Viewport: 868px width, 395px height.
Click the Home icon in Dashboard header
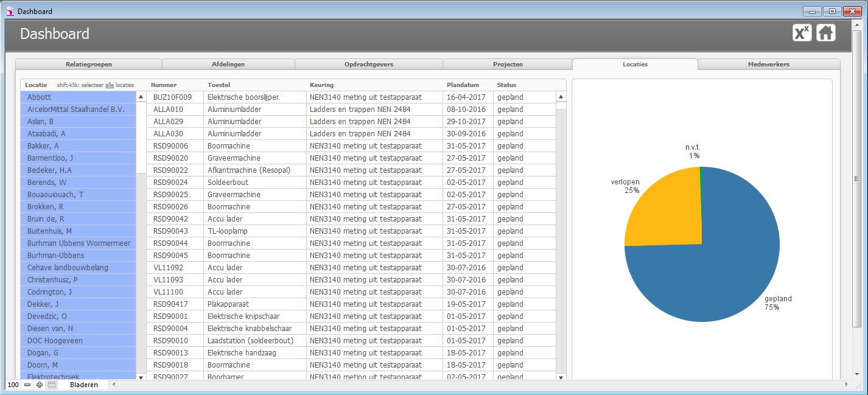tap(825, 33)
